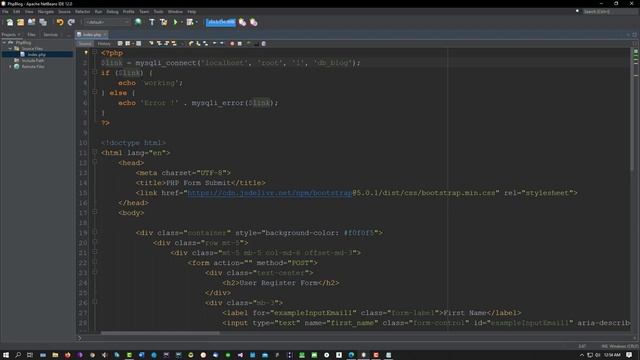Run the project with green play icon
This screenshot has height=360, width=640.
176,22
